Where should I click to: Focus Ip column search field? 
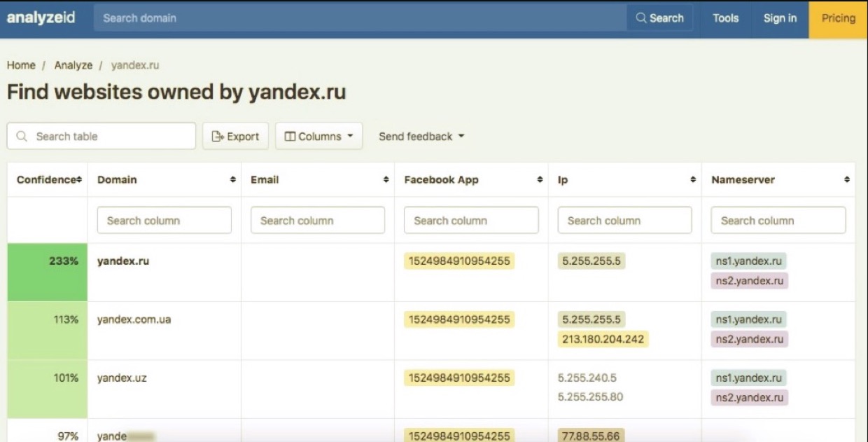(x=624, y=220)
